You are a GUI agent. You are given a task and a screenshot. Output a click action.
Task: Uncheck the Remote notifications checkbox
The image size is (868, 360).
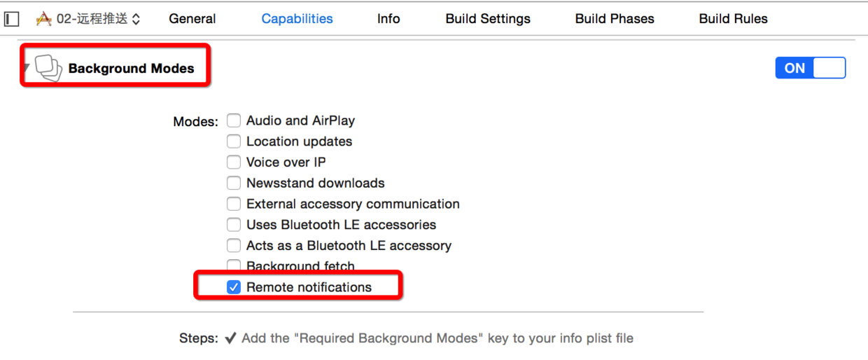[x=234, y=287]
